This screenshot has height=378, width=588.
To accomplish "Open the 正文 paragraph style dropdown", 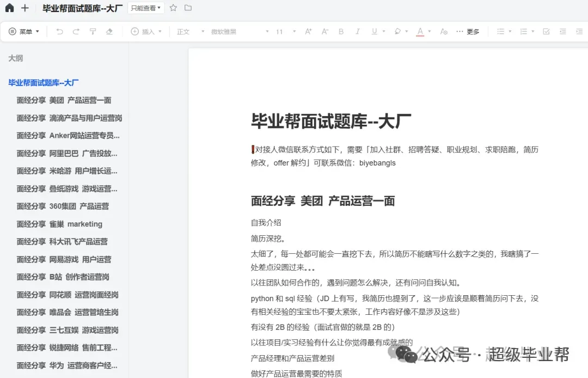I will (x=191, y=32).
